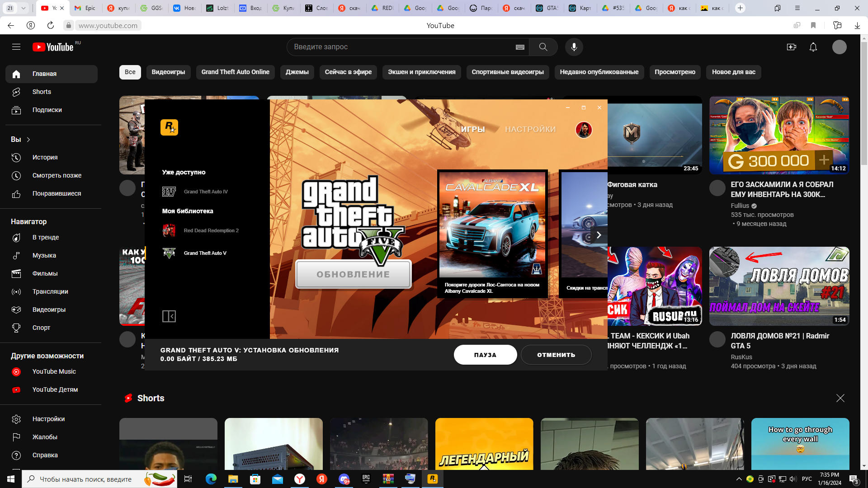
Task: Open Понравившиеся in sidebar
Action: (x=52, y=194)
